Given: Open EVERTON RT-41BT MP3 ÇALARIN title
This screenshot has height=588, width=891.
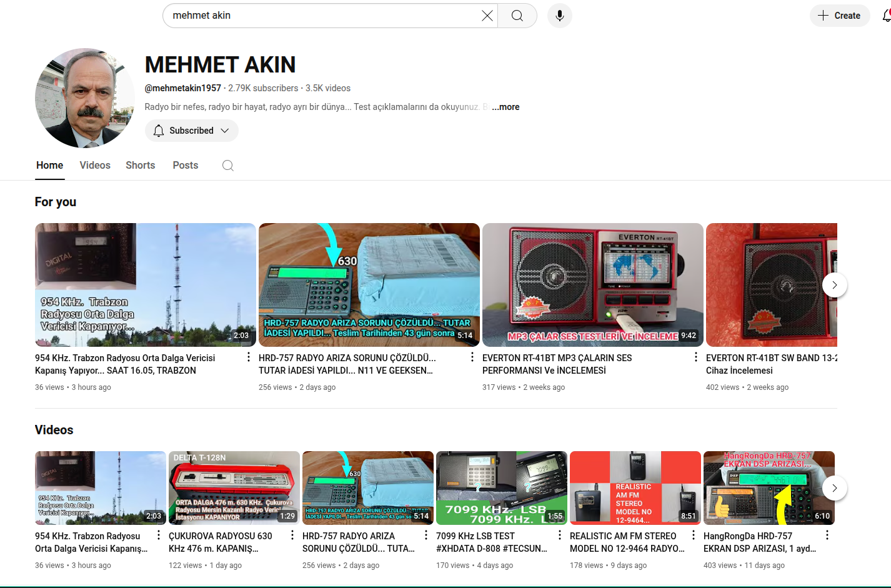Looking at the screenshot, I should [x=557, y=364].
